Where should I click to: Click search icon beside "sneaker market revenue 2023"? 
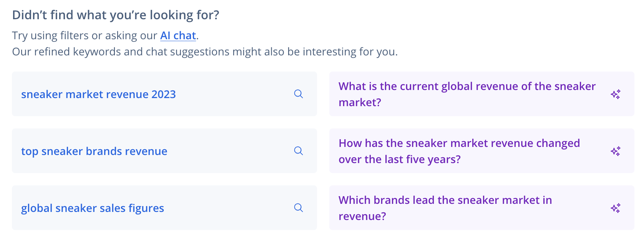[x=299, y=94]
